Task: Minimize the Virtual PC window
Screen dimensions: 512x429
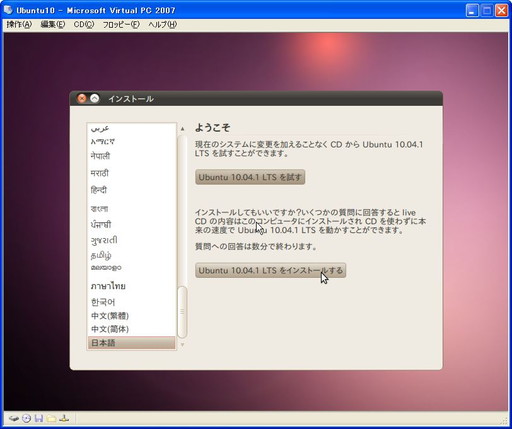Action: [x=472, y=10]
